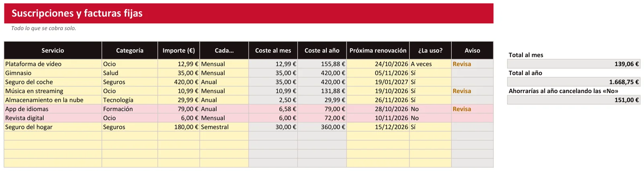Open the A veces usage cell
The width and height of the screenshot is (644, 171).
[430, 64]
